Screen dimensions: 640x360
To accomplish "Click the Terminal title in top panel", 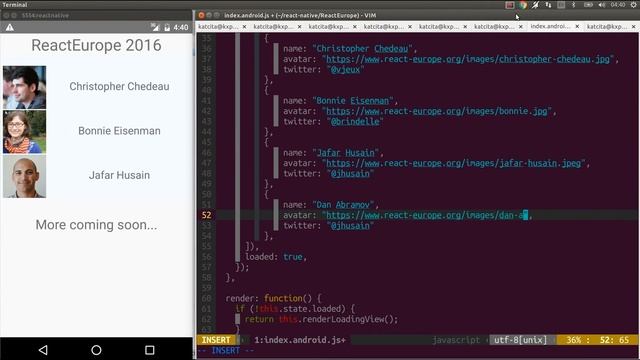I will click(x=15, y=4).
